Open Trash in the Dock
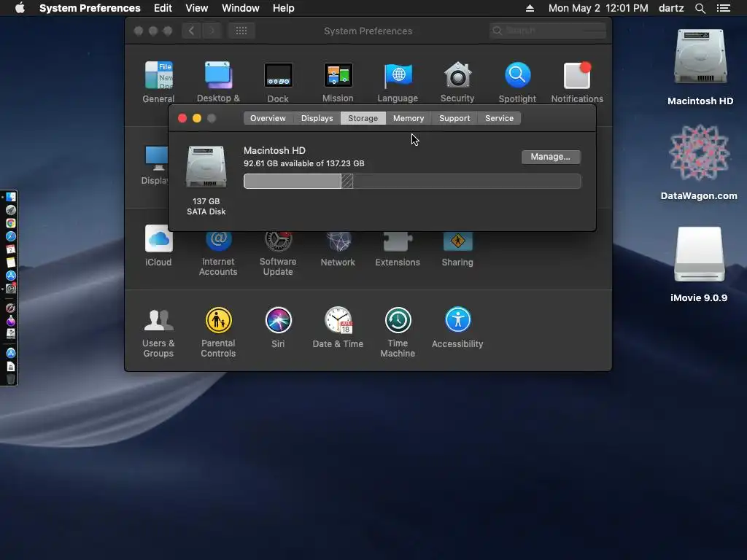The height and width of the screenshot is (560, 747). point(10,379)
